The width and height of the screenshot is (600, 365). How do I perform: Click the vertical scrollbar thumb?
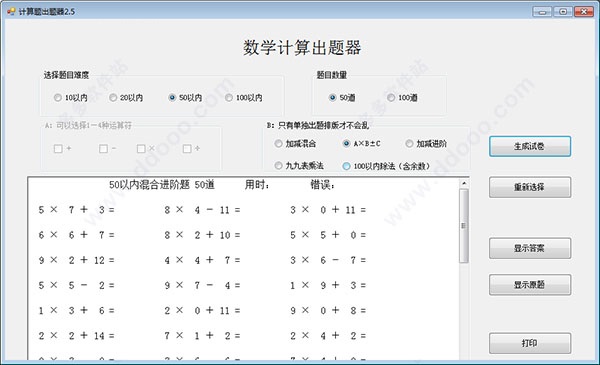[464, 226]
